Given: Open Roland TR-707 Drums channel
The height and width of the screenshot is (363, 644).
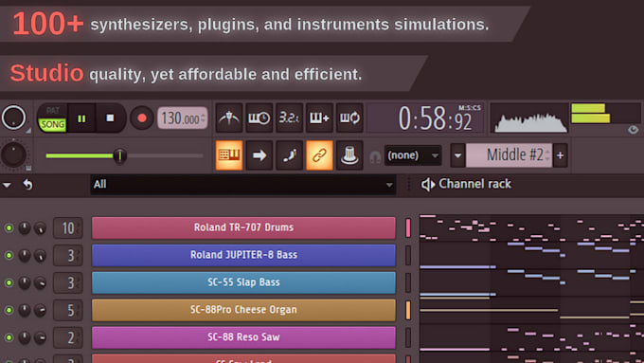Looking at the screenshot, I should (243, 227).
